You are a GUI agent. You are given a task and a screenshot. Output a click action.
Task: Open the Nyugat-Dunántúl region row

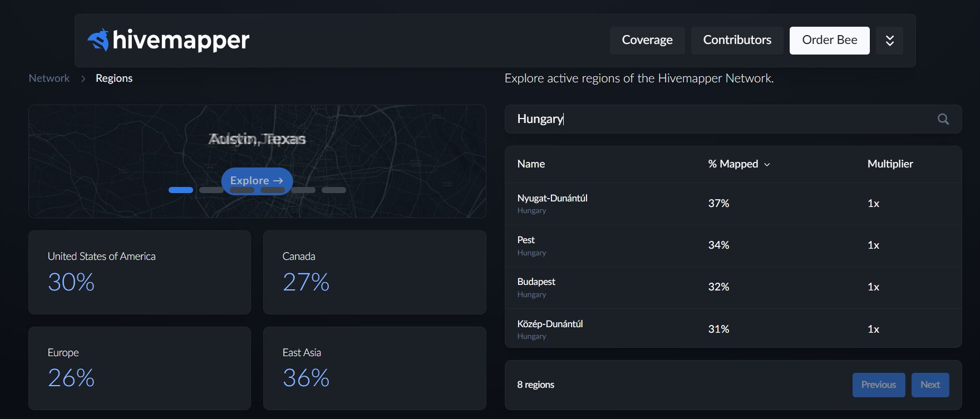click(x=552, y=199)
